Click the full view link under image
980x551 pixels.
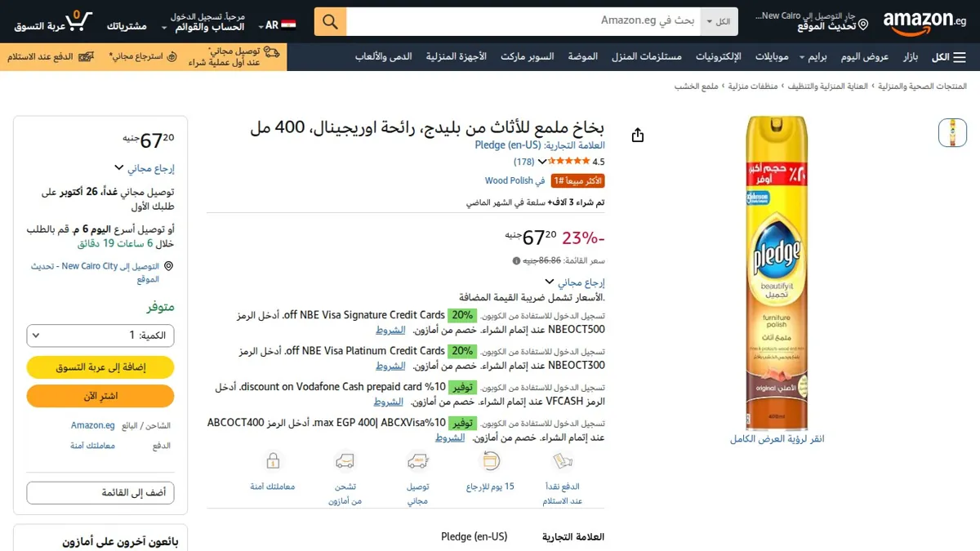pos(777,439)
